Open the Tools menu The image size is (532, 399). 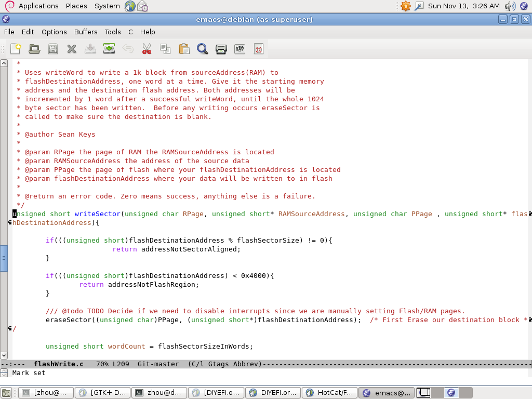(113, 32)
